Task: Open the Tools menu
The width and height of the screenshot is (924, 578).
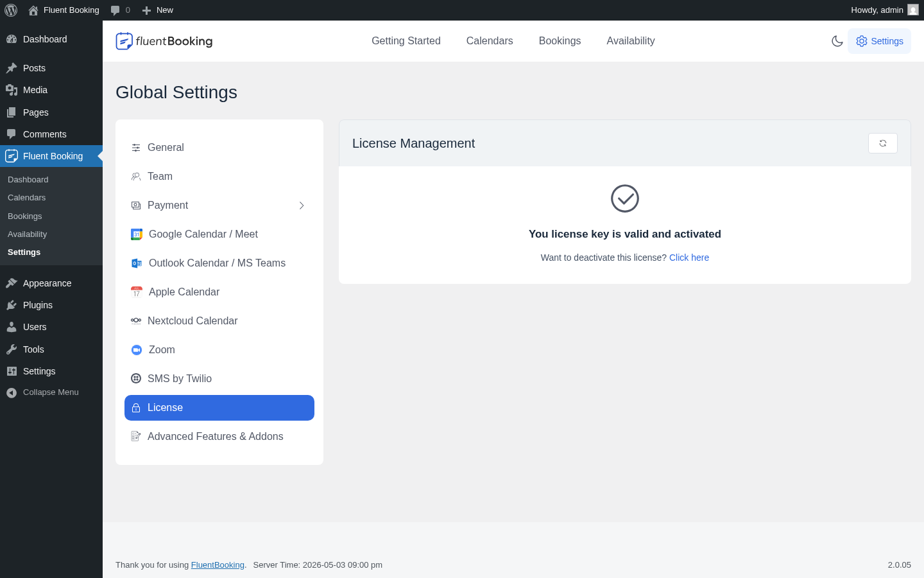Action: 51,349
